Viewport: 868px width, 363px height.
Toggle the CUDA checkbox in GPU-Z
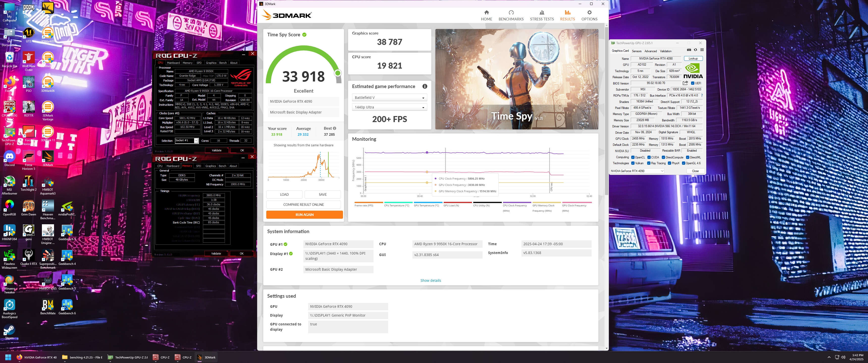(649, 157)
